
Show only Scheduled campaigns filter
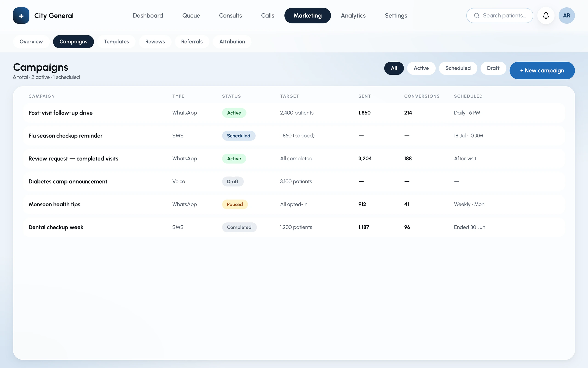458,68
